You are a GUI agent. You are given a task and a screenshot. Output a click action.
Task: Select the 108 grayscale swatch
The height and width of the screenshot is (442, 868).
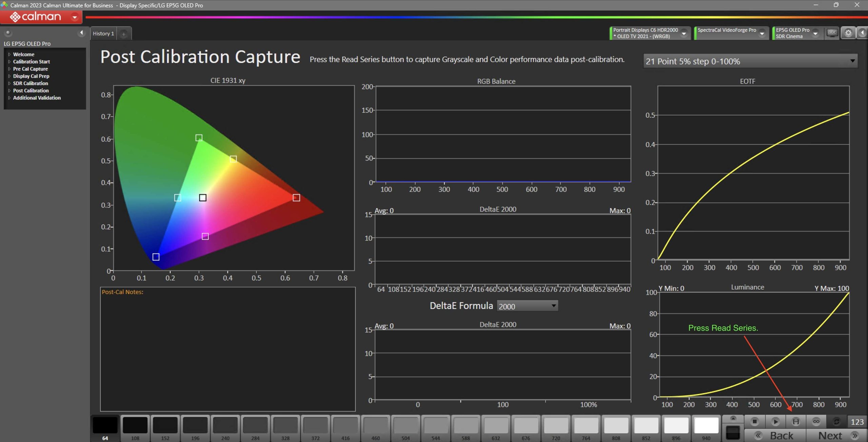click(x=135, y=428)
